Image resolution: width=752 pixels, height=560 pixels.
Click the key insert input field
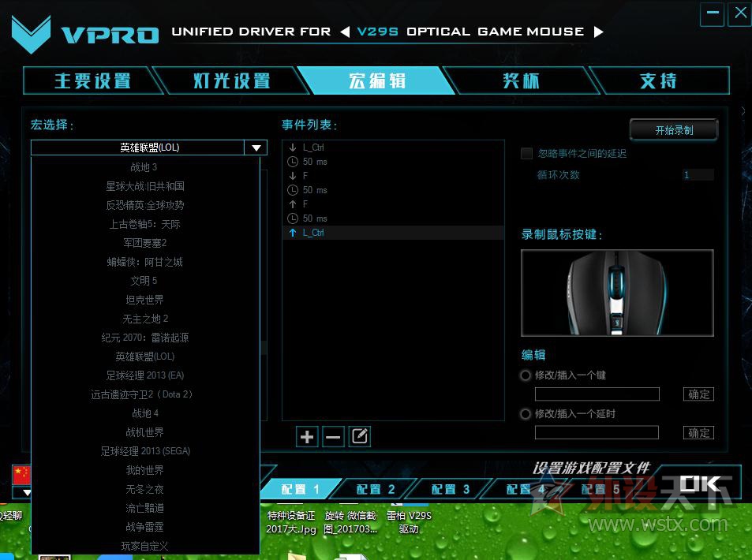click(x=597, y=394)
